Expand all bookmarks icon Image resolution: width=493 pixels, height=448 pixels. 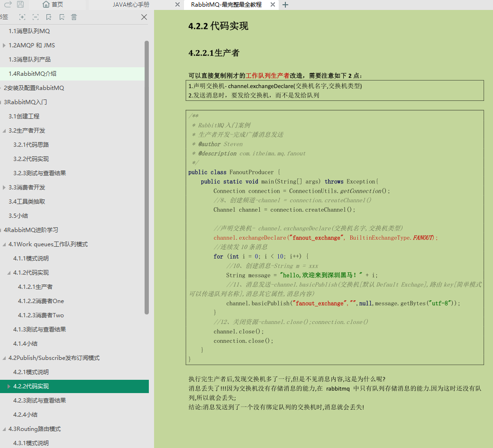(22, 17)
